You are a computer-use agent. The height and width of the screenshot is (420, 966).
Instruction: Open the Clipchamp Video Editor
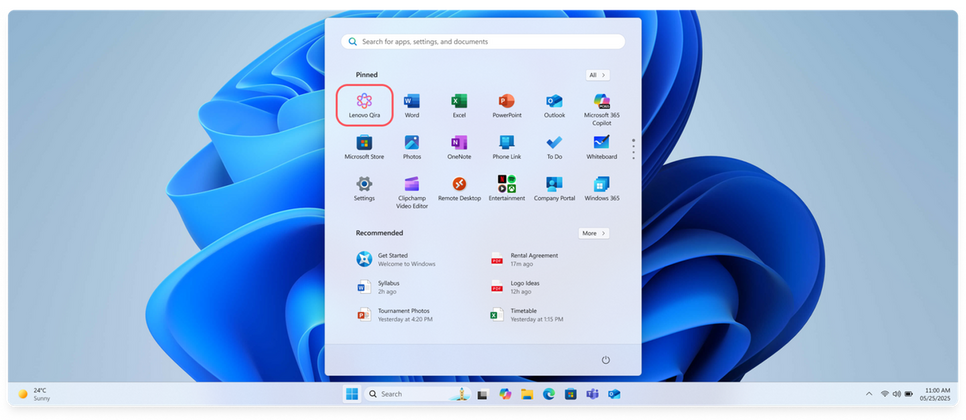[412, 192]
